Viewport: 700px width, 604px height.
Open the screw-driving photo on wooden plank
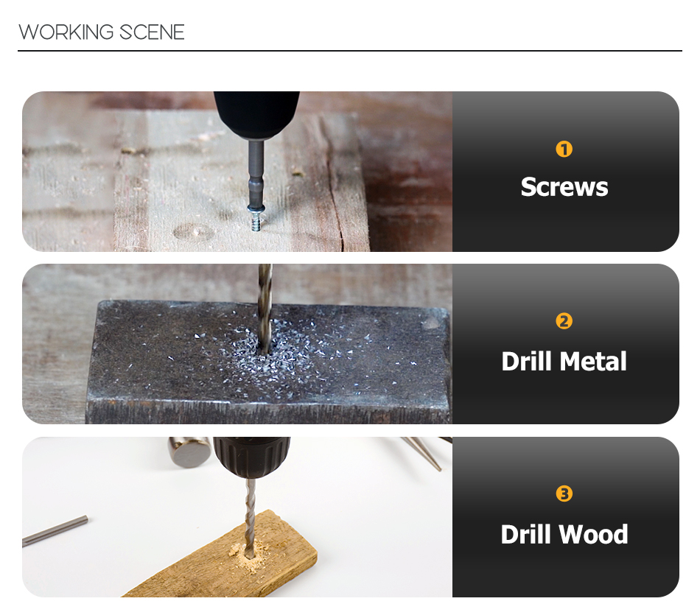[237, 172]
